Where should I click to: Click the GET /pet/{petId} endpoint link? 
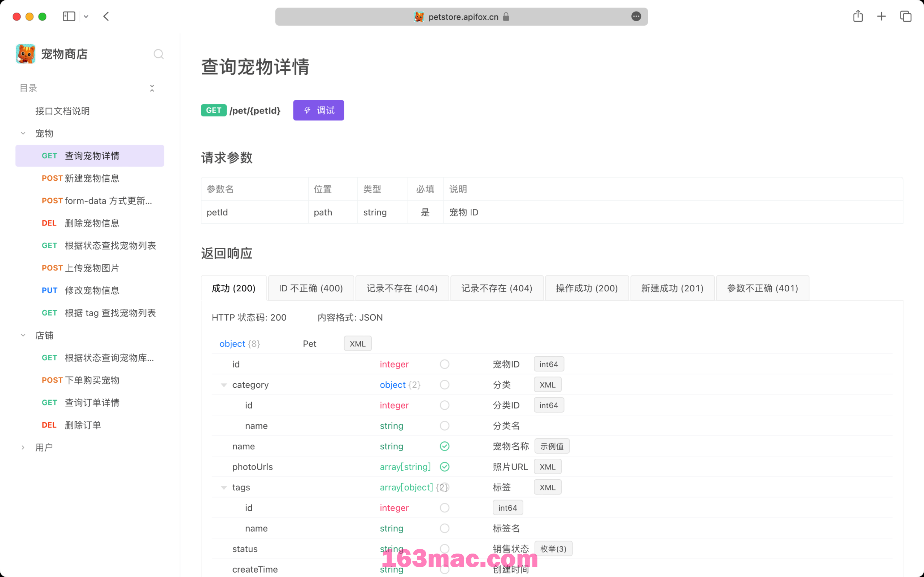click(x=243, y=110)
